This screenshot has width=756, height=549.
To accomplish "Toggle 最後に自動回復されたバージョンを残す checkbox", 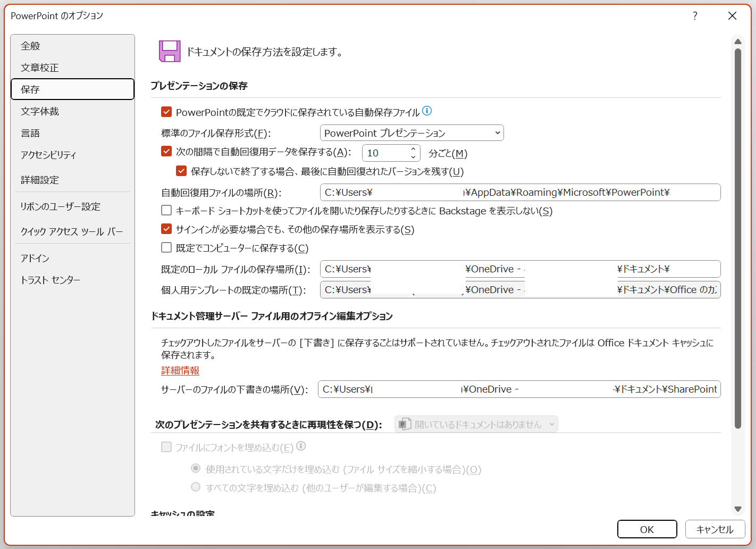I will [181, 171].
